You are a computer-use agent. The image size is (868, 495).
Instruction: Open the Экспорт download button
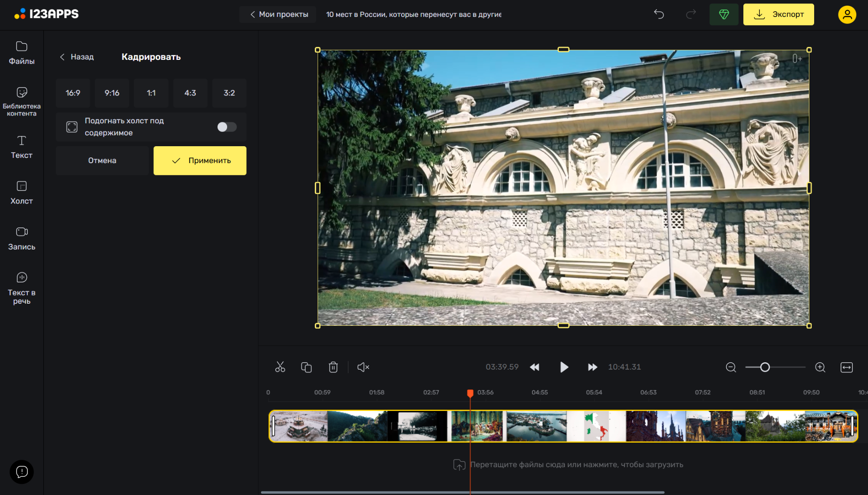(x=778, y=14)
